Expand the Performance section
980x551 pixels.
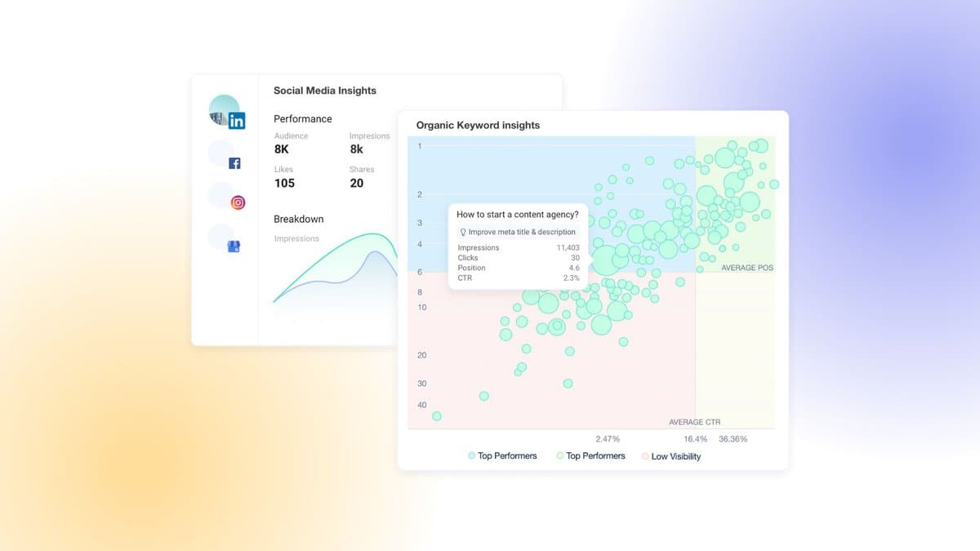click(303, 118)
